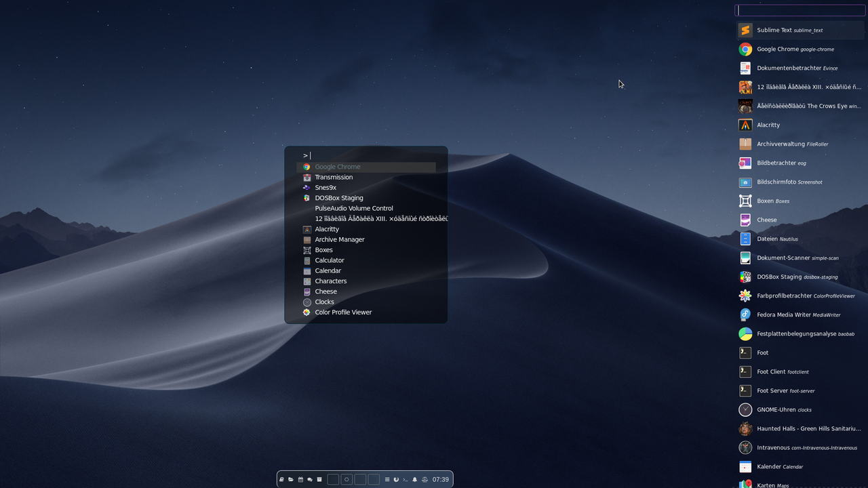Viewport: 868px width, 488px height.
Task: Launch Alacritty terminal from the sidebar
Action: pos(768,125)
